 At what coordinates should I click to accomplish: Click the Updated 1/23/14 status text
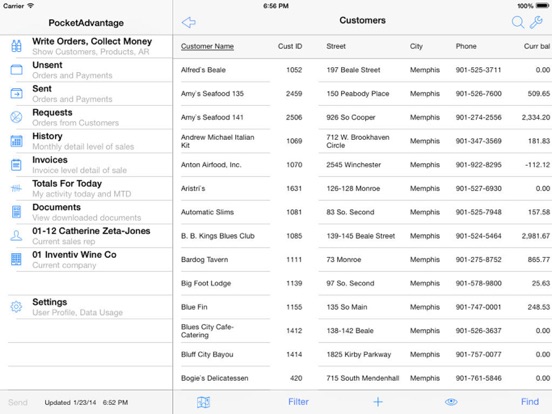click(86, 402)
